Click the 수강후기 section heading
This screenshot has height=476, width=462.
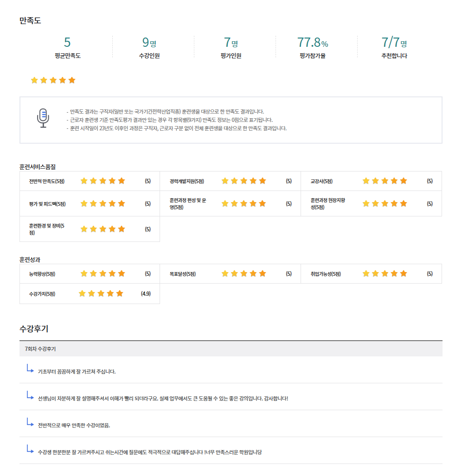(34, 329)
